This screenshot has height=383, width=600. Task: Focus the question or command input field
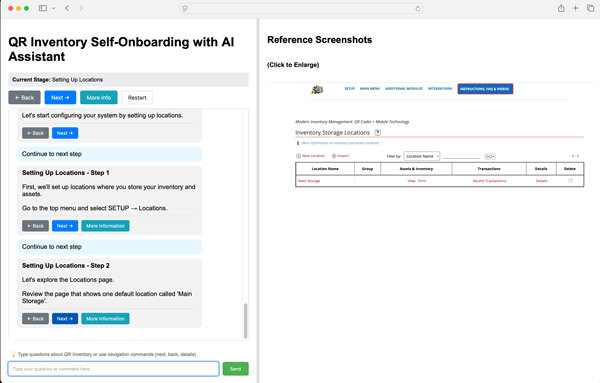coord(113,369)
